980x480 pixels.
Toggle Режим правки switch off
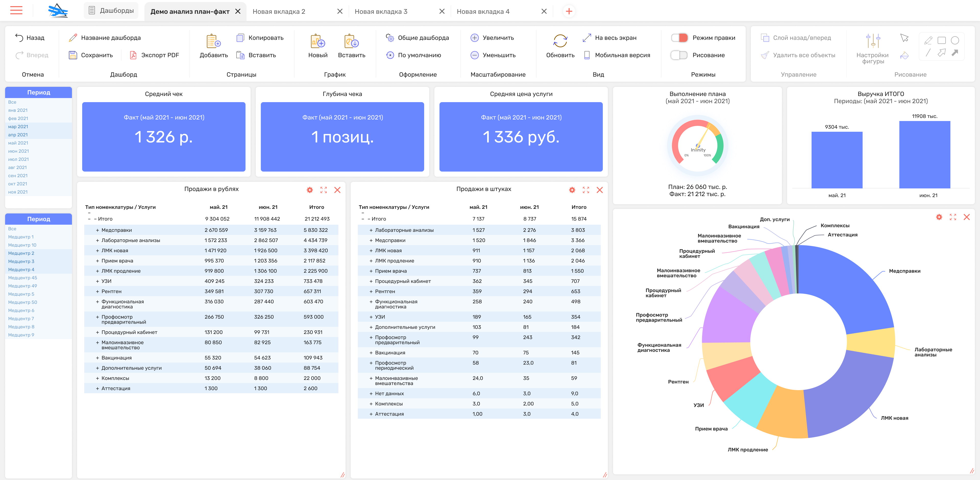click(679, 38)
